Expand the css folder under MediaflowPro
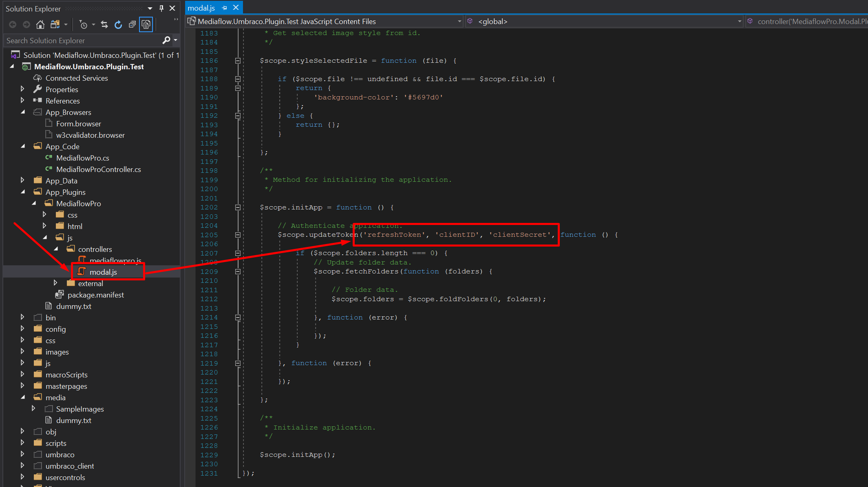Image resolution: width=868 pixels, height=487 pixels. coord(45,214)
